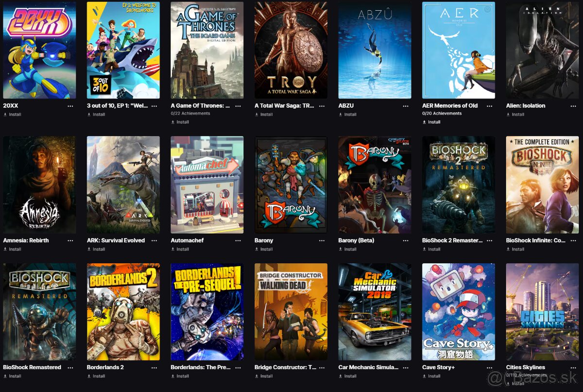This screenshot has width=583, height=392.
Task: Click the download icon for 20XX
Action: point(4,115)
